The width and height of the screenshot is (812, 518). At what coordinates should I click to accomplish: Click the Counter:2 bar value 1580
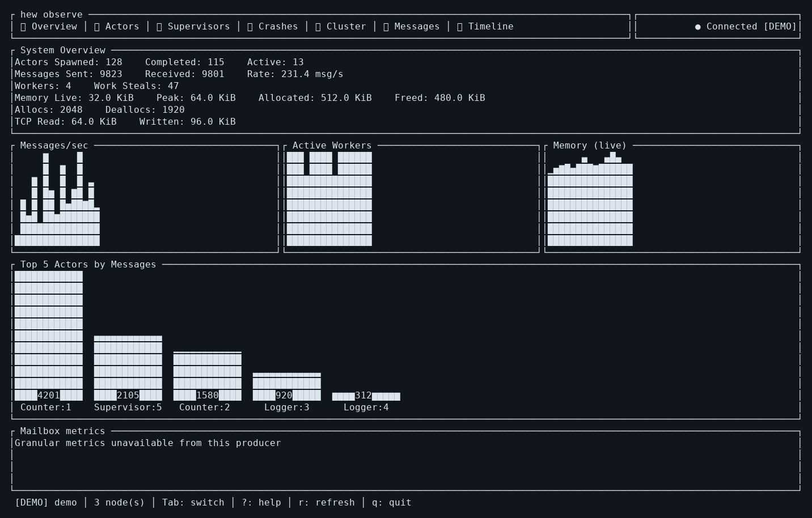point(208,396)
